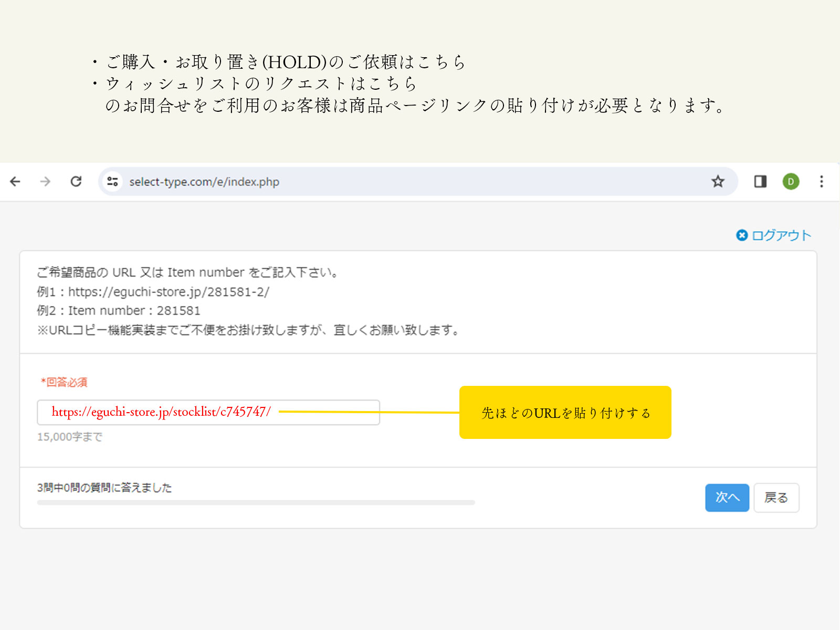840x630 pixels.
Task: Click the ご購入・お取り置き(HOLD) heading line
Action: click(x=285, y=62)
